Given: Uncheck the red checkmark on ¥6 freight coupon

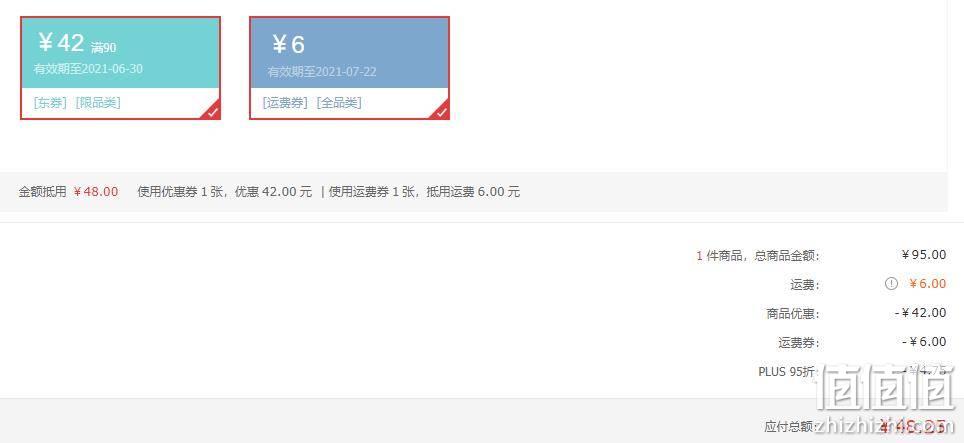Looking at the screenshot, I should [x=442, y=112].
